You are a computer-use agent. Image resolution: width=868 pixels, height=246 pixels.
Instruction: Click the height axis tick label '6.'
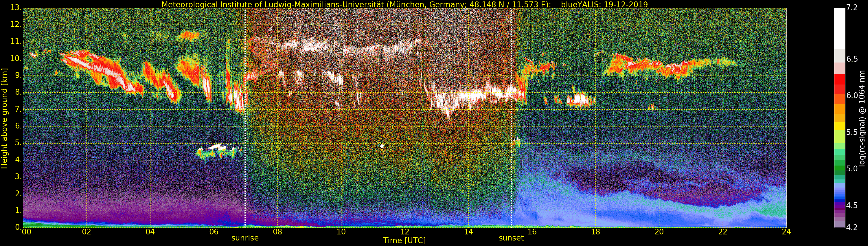point(18,126)
